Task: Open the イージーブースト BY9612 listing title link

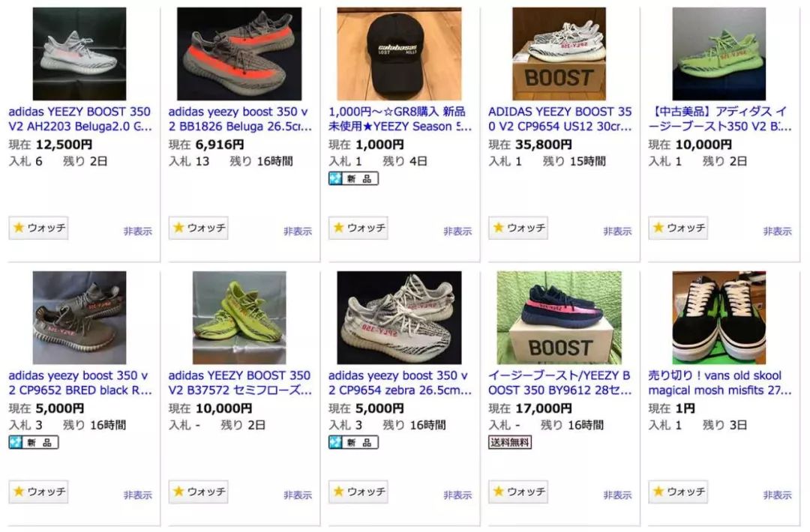Action: 559,383
